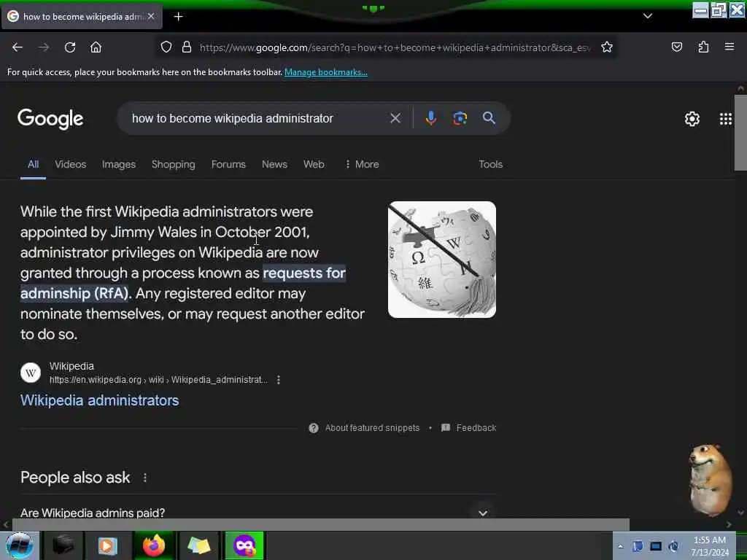The height and width of the screenshot is (560, 747).
Task: Open the Manage bookmarks link
Action: click(326, 72)
